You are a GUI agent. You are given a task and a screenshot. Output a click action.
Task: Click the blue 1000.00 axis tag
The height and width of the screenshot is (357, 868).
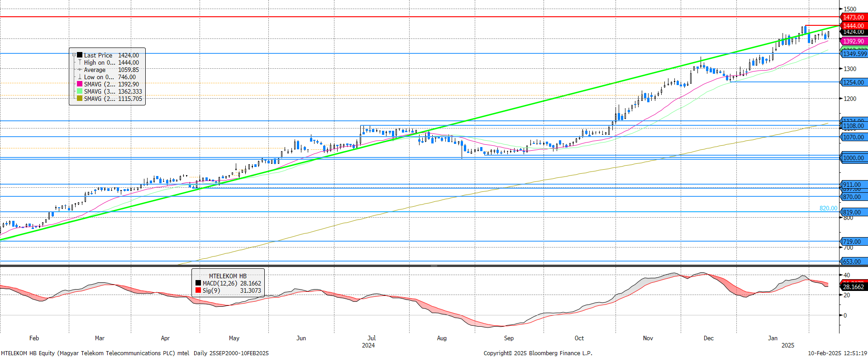click(854, 158)
